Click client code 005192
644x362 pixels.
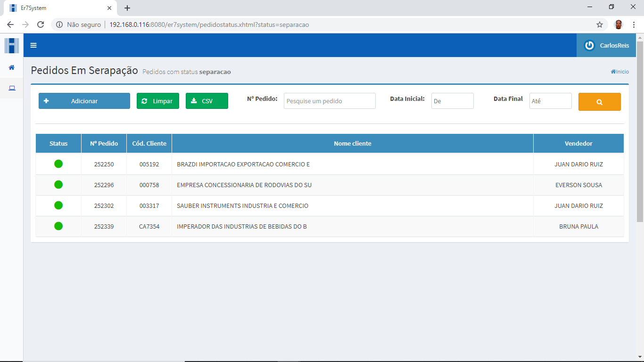pyautogui.click(x=149, y=165)
